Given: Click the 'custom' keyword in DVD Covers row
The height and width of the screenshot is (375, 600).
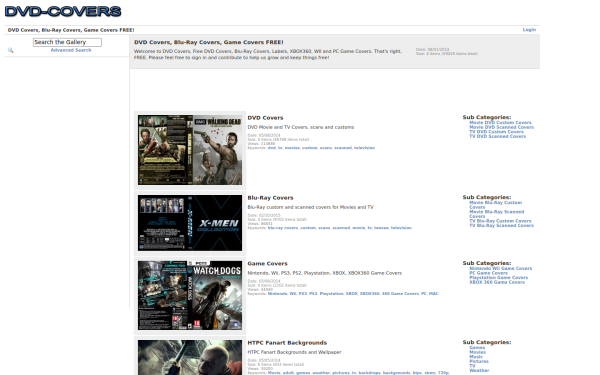Looking at the screenshot, I should coord(310,148).
